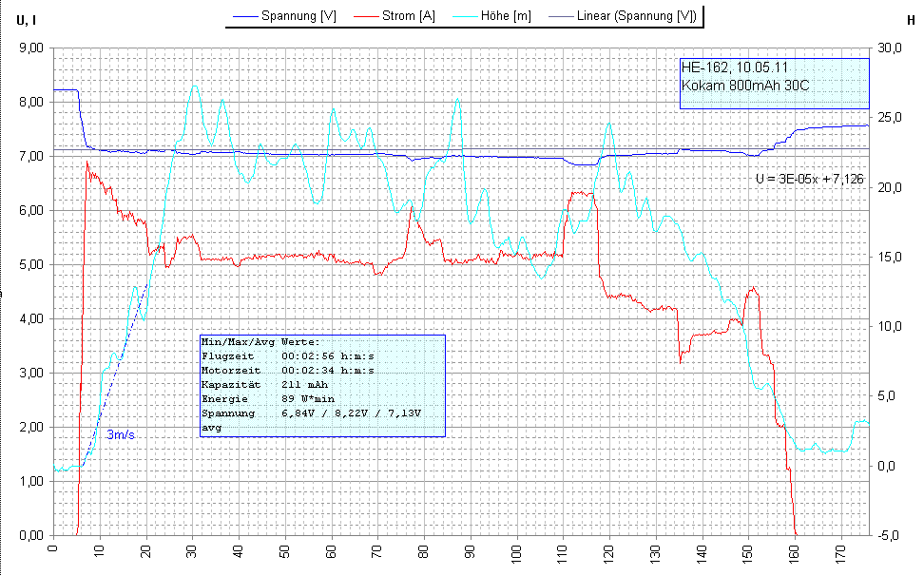Click the Energie 89 W*min row
The height and width of the screenshot is (576, 924).
261,399
